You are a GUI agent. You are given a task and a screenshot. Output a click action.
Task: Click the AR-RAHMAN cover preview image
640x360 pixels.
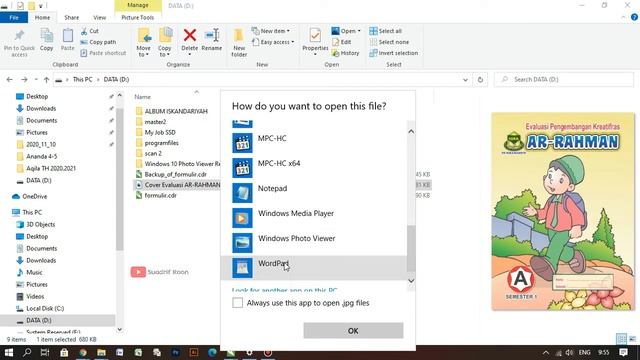[x=563, y=211]
